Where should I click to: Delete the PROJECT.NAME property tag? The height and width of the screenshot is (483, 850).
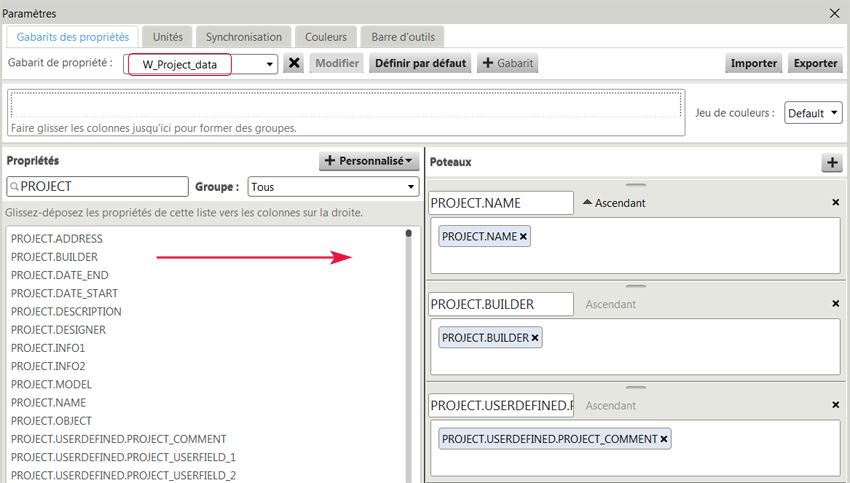(x=523, y=237)
